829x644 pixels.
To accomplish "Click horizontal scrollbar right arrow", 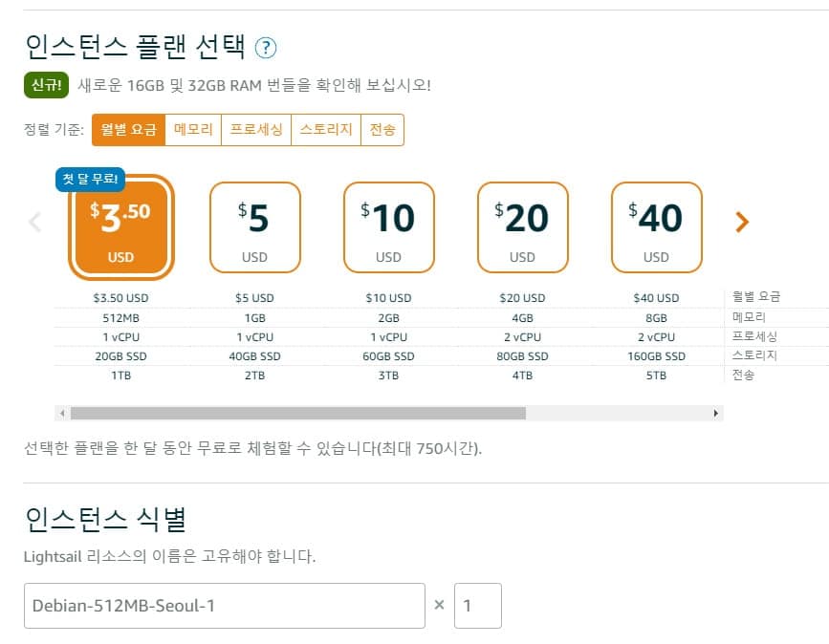I will tap(716, 414).
